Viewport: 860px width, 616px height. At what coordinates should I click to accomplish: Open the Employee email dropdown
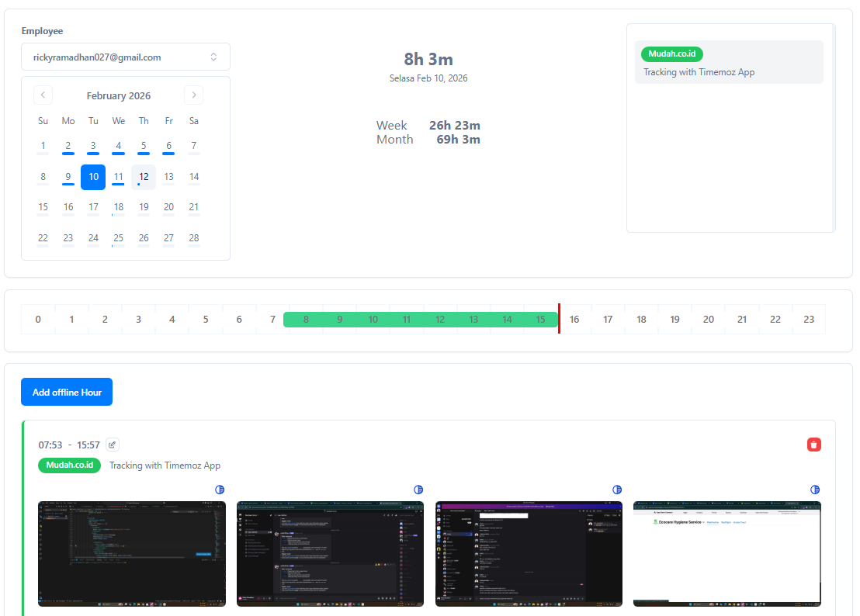pos(126,57)
